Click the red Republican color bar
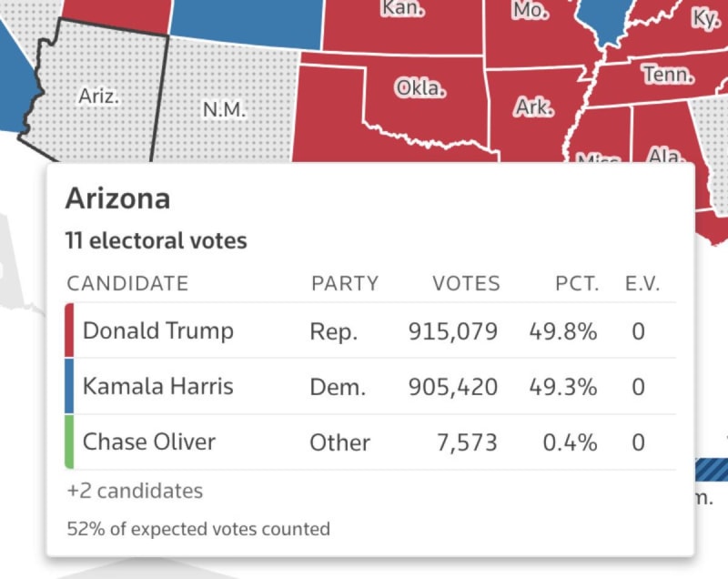Screen dimensions: 728x579 [70, 330]
